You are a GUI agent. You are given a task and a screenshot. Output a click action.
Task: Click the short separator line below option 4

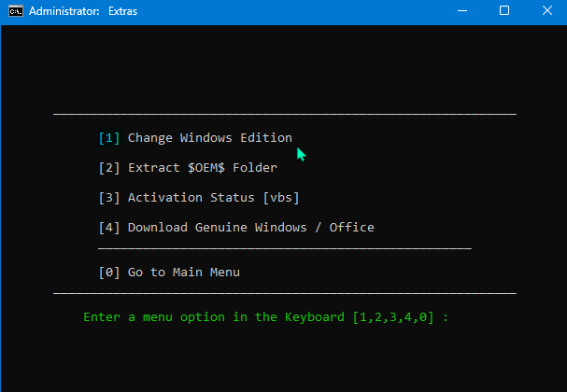pyautogui.click(x=285, y=248)
